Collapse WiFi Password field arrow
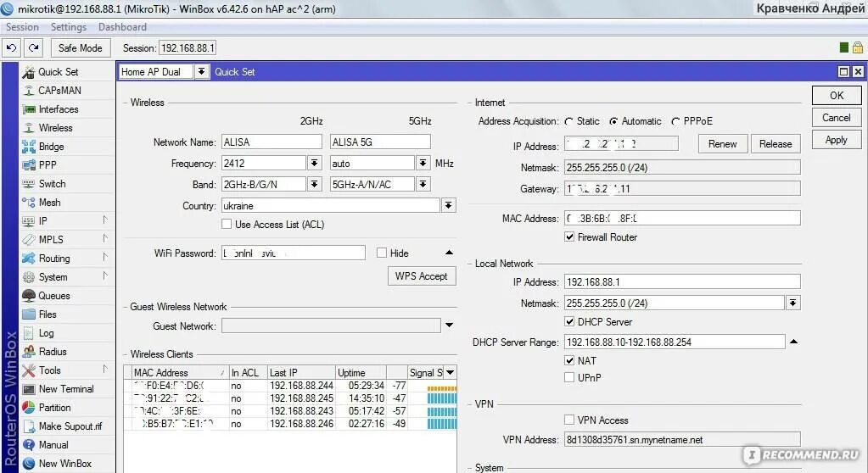 (x=449, y=253)
